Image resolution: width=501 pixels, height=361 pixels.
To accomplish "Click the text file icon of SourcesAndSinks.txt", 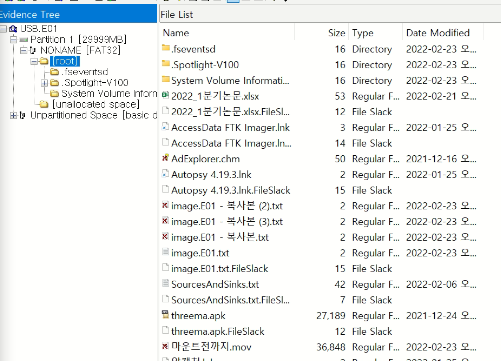I will (x=165, y=283).
